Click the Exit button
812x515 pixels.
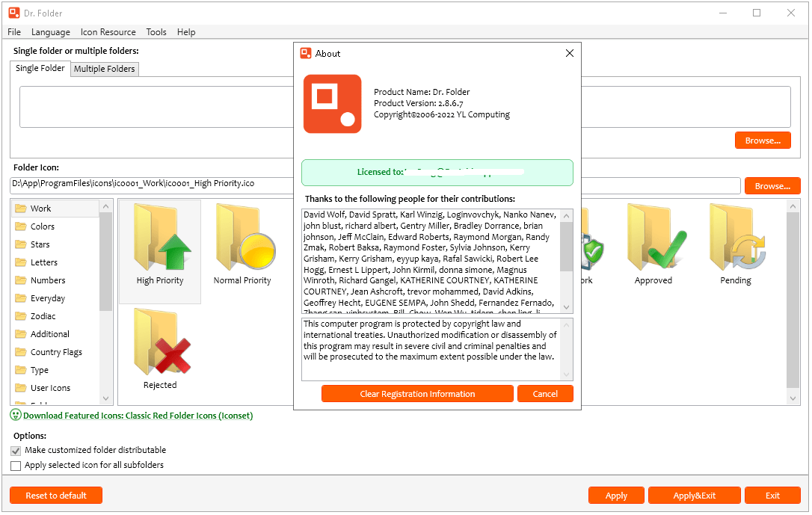click(x=772, y=496)
